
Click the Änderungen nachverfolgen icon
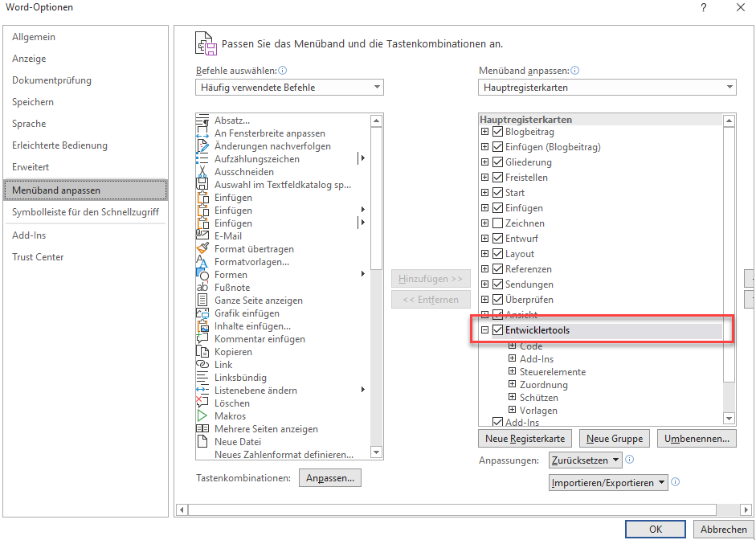202,146
